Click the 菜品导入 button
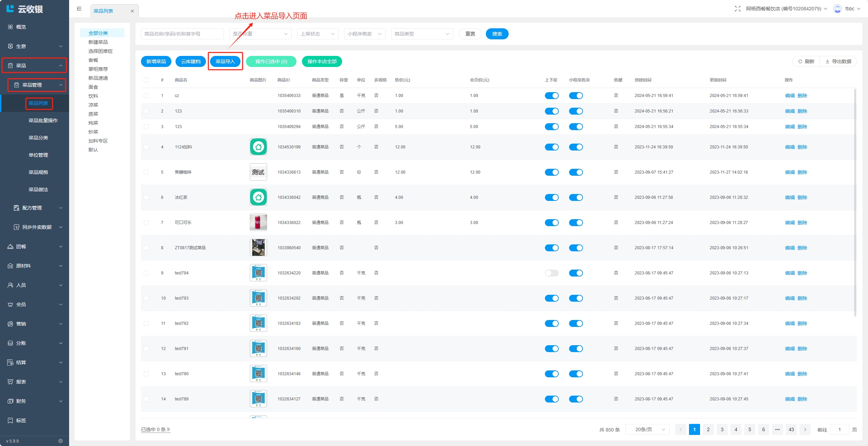 (x=225, y=61)
